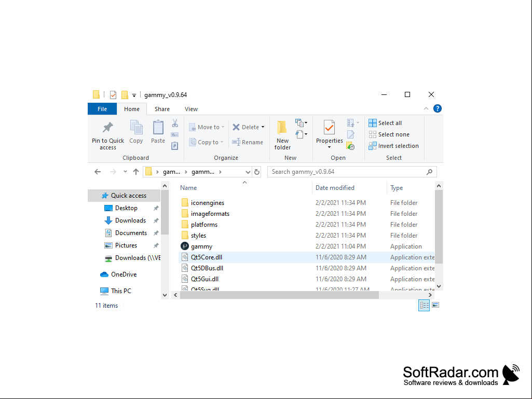Click the Copy path icon in Clipboard
The width and height of the screenshot is (532, 399).
pos(175,135)
